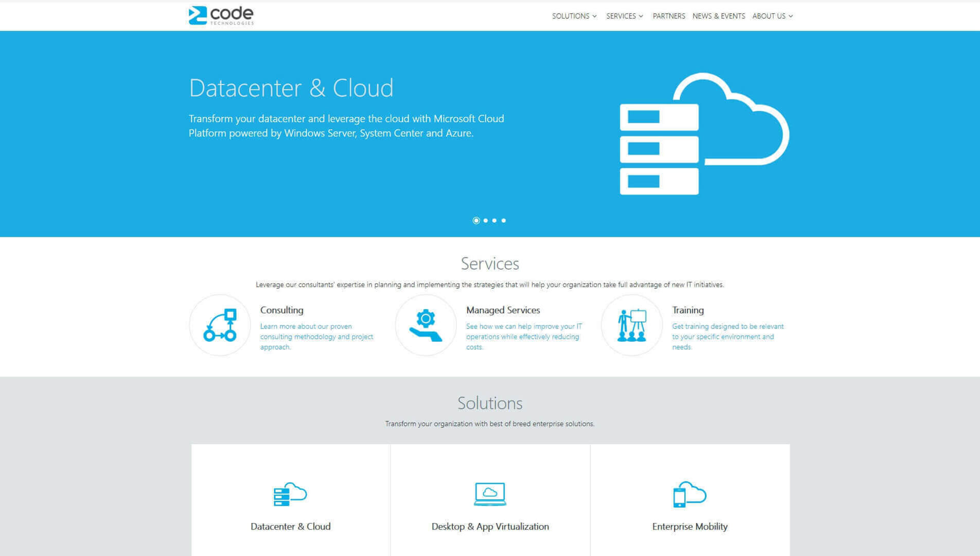
Task: Open the Consulting service title link
Action: tap(281, 310)
